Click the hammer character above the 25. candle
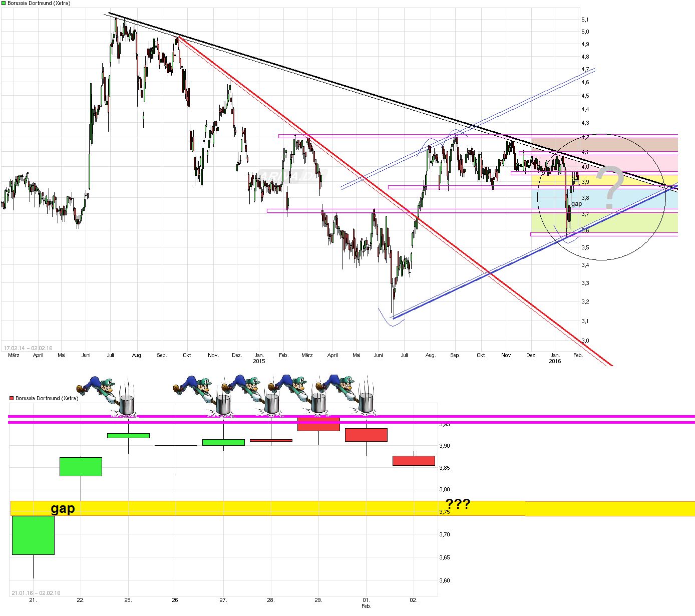This screenshot has height=616, width=695. click(107, 396)
